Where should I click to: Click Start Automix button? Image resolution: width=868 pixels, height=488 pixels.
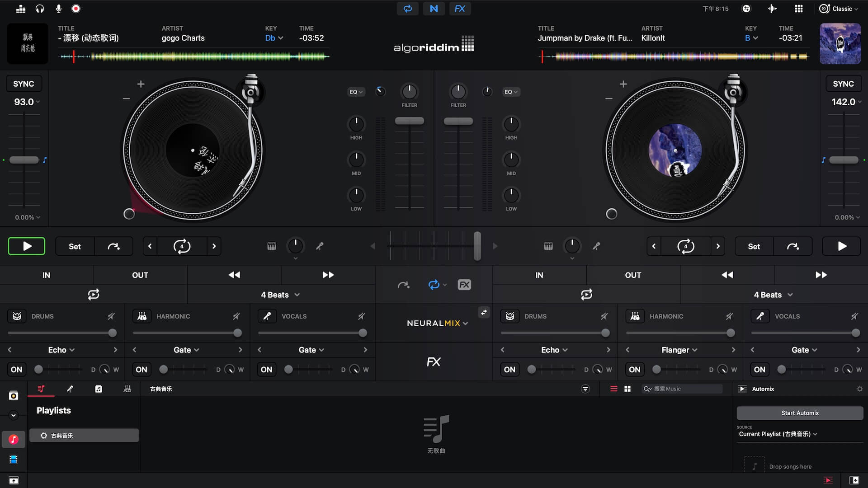pos(800,413)
